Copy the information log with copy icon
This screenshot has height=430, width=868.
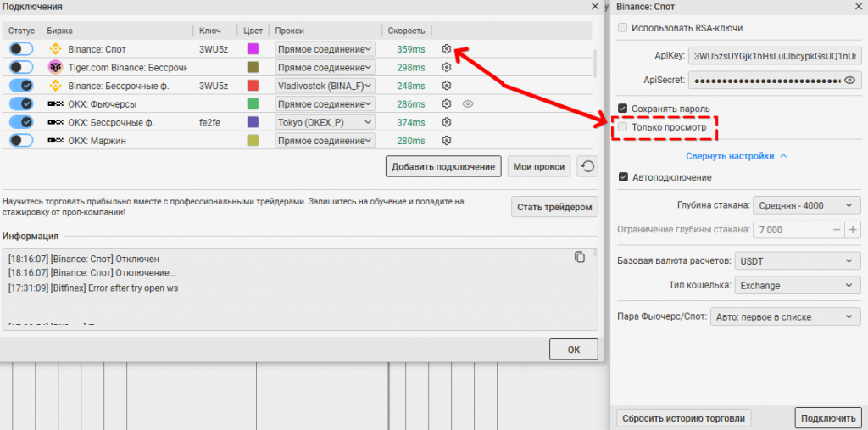(x=579, y=257)
